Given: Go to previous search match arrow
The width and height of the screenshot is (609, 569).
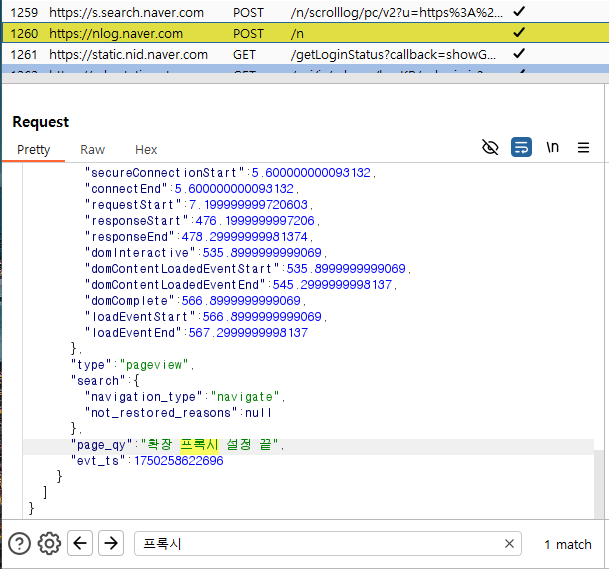Looking at the screenshot, I should (x=80, y=543).
